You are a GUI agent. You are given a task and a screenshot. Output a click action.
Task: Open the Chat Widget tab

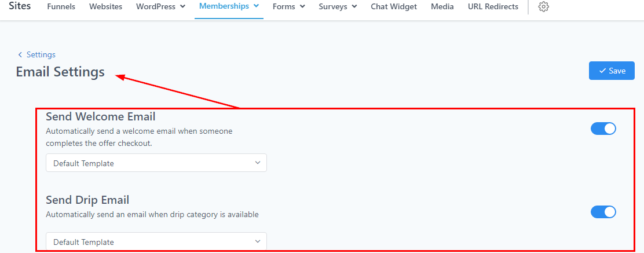tap(394, 7)
